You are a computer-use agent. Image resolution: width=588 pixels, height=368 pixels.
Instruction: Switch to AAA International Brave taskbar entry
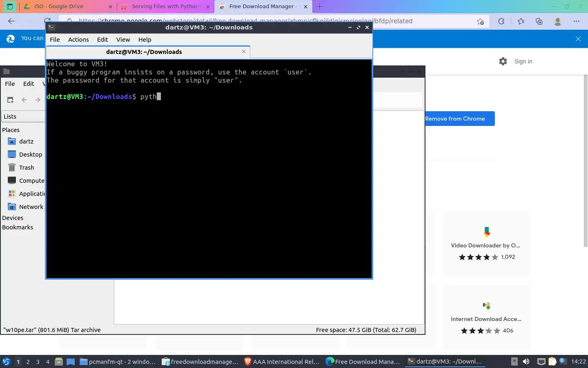coord(282,361)
